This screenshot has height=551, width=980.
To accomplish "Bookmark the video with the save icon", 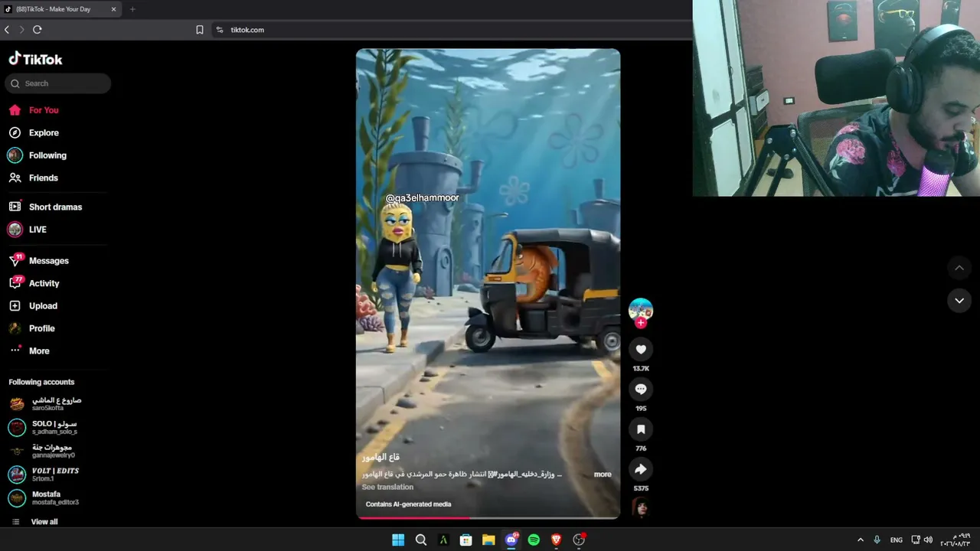I will click(x=641, y=429).
